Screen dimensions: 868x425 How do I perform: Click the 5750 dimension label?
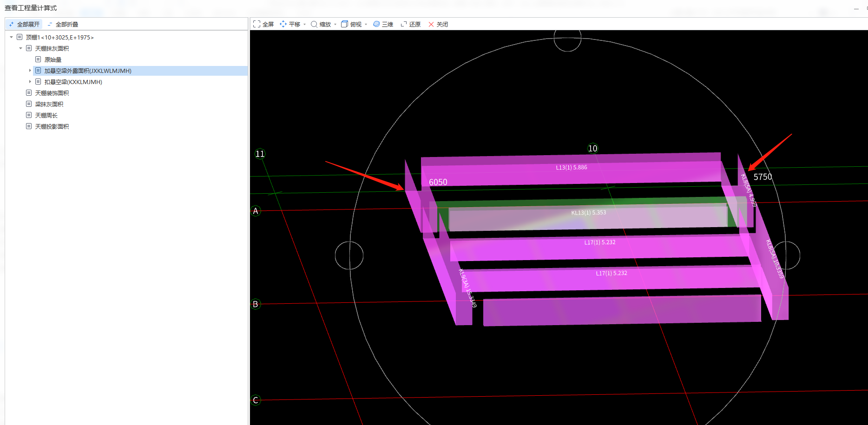(763, 177)
